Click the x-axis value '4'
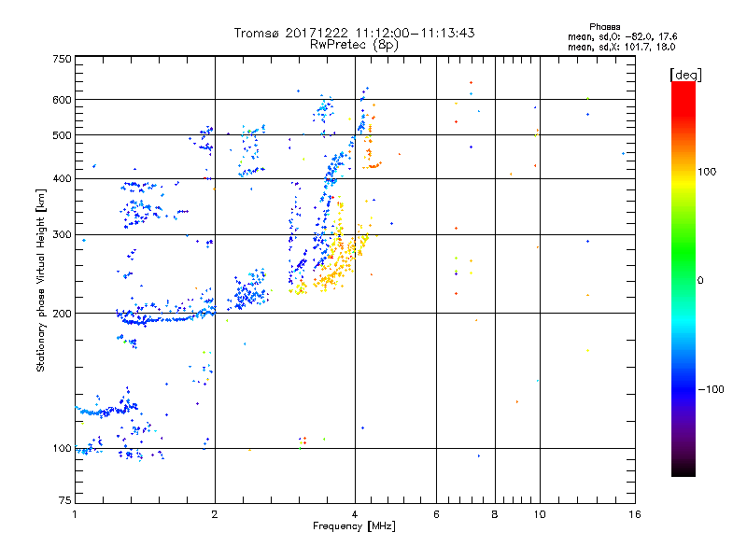Viewport: 747px width, 560px height. pos(355,514)
